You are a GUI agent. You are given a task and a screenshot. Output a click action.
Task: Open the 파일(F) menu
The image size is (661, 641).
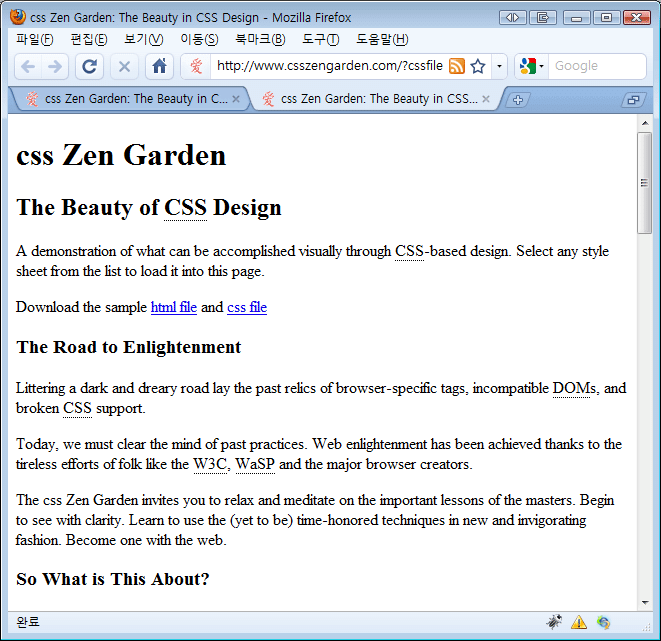click(x=35, y=40)
